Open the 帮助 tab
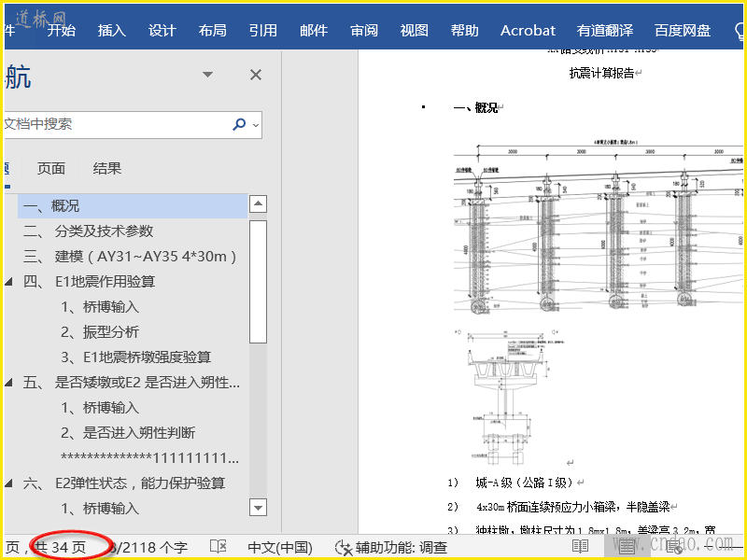Screen dimensions: 747x560 [464, 31]
